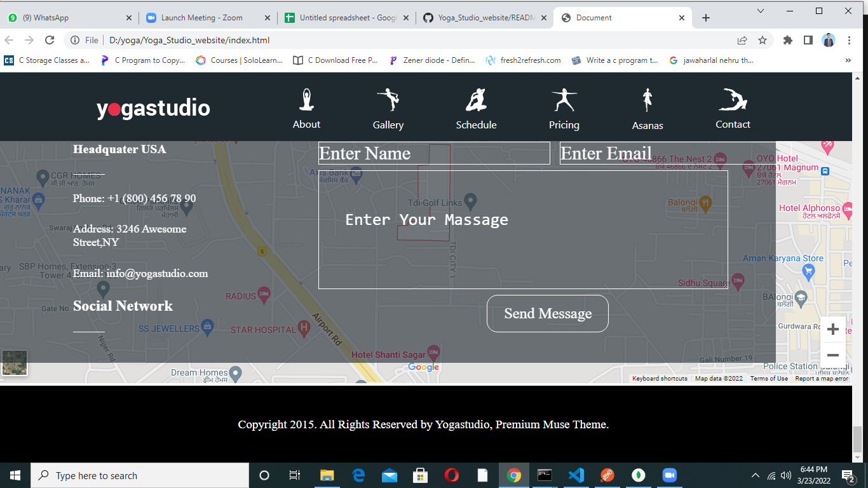Viewport: 868px width, 488px height.
Task: Switch to Launch Meeting - Zoom tab
Action: pyautogui.click(x=207, y=18)
